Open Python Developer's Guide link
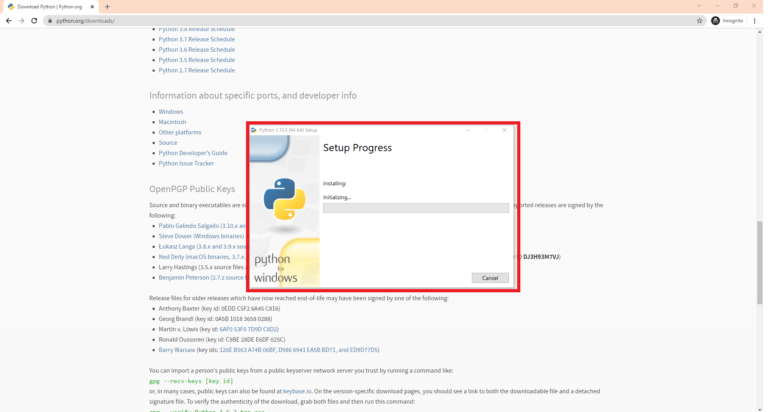 [x=193, y=153]
